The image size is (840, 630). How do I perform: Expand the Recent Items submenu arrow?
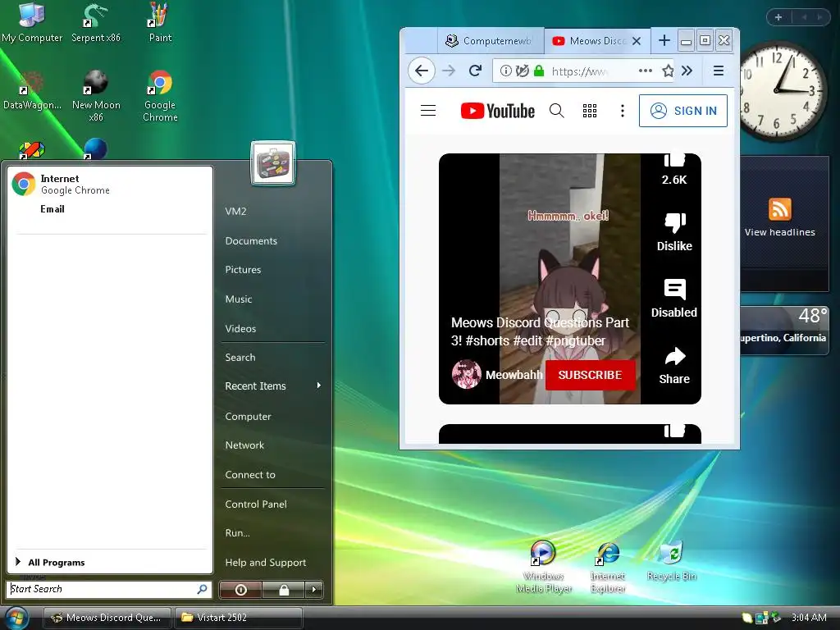tap(319, 386)
